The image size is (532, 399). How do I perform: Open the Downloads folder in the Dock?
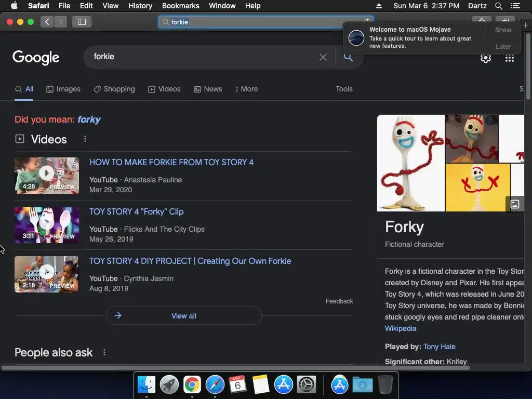click(362, 385)
